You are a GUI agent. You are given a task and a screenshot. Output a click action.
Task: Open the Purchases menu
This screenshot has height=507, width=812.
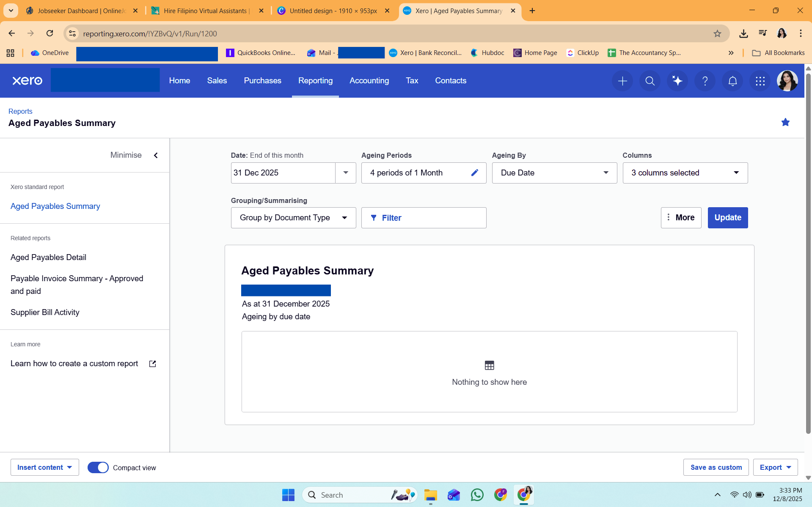click(262, 81)
